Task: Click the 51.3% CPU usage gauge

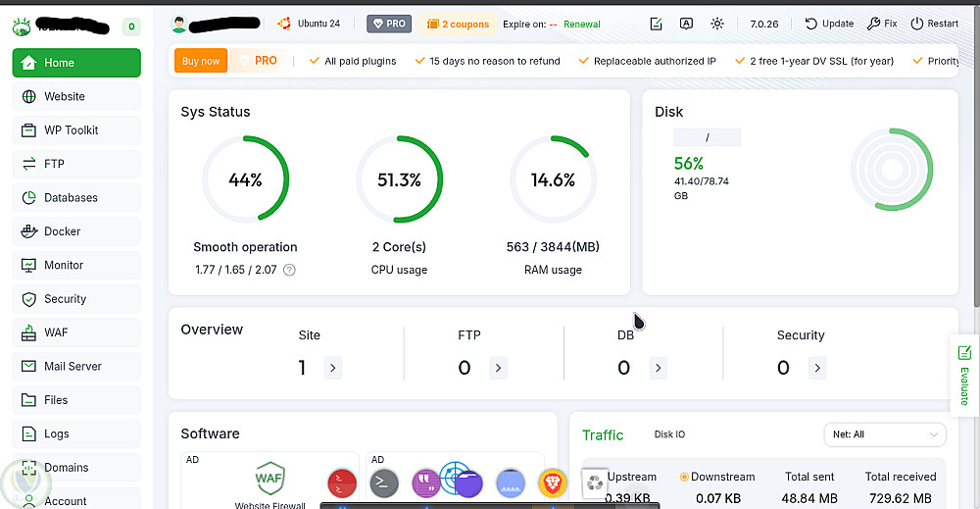Action: point(399,179)
